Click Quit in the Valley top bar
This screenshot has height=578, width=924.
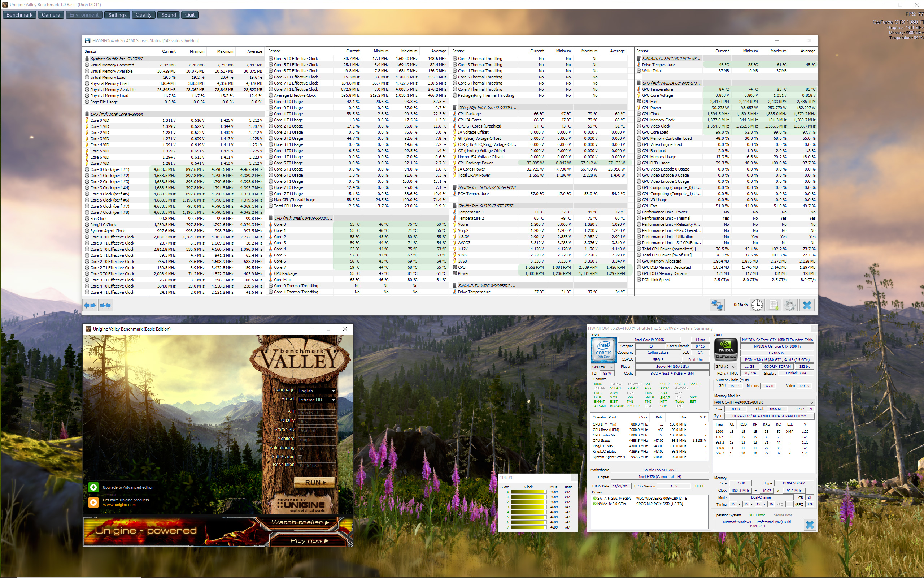[x=190, y=15]
